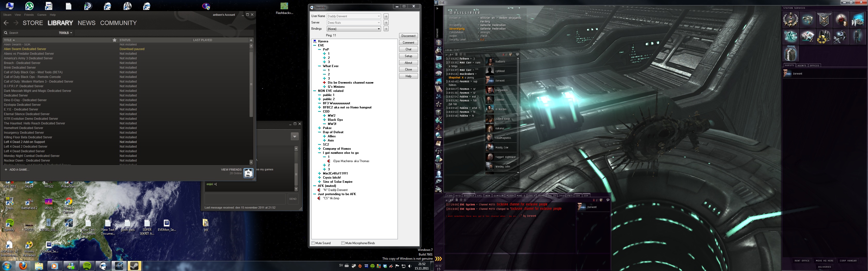This screenshot has height=271, width=868.
Task: Open Local channel settings speech-bubble icon
Action: pyautogui.click(x=517, y=54)
